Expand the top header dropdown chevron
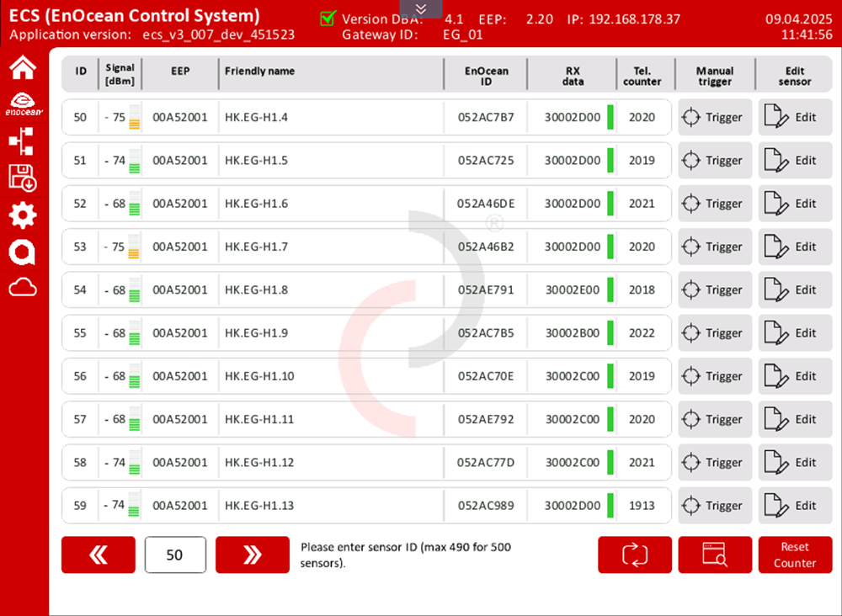Screen dimensions: 842x616 (x=421, y=8)
